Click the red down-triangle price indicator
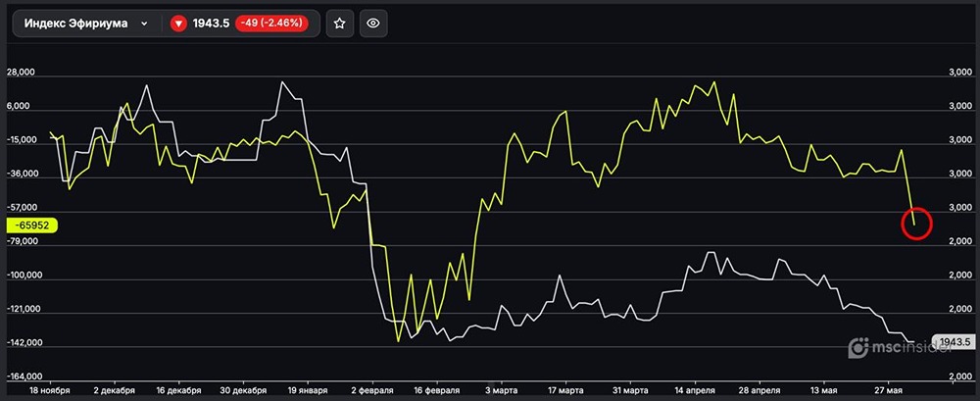The height and width of the screenshot is (401, 980). click(179, 24)
